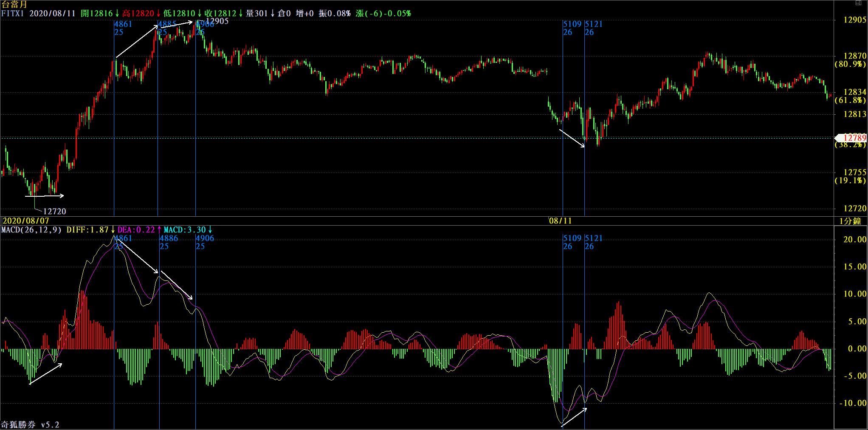Viewport: 868px width, 430px height.
Task: Click the 5121 marker label on price chart
Action: pyautogui.click(x=594, y=24)
